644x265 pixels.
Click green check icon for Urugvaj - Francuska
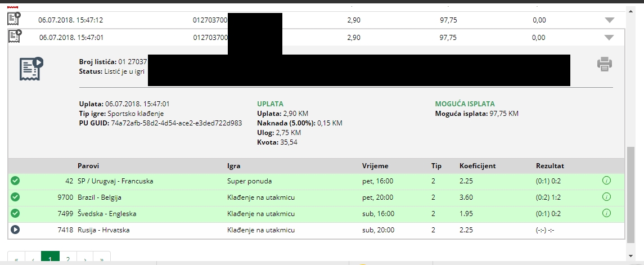tap(15, 181)
